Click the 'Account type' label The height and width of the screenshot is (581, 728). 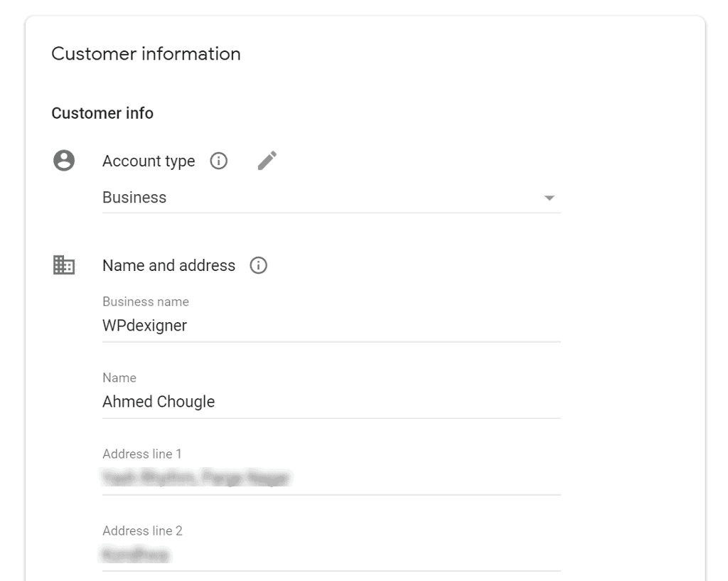click(149, 161)
